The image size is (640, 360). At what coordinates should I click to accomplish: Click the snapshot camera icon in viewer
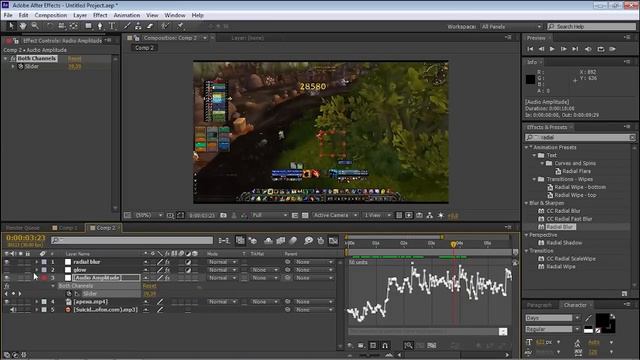223,215
